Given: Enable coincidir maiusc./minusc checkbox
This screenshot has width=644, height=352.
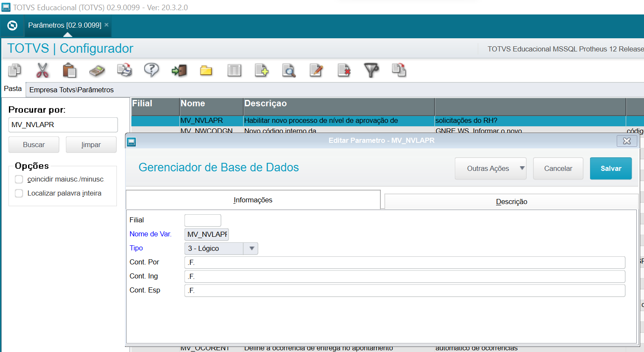Looking at the screenshot, I should [19, 179].
